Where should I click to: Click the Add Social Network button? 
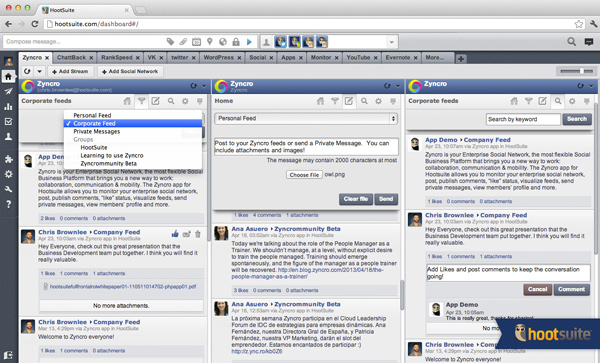tap(130, 72)
